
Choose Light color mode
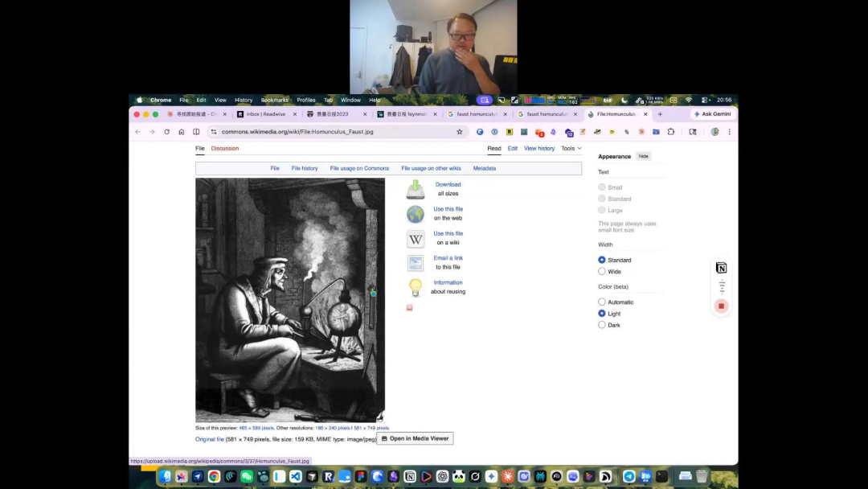coord(602,314)
